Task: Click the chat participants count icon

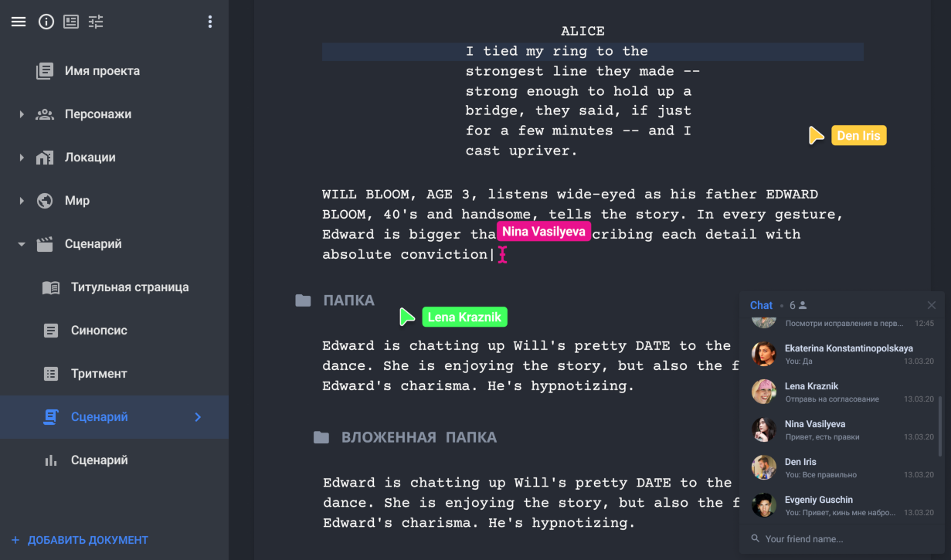Action: tap(803, 305)
